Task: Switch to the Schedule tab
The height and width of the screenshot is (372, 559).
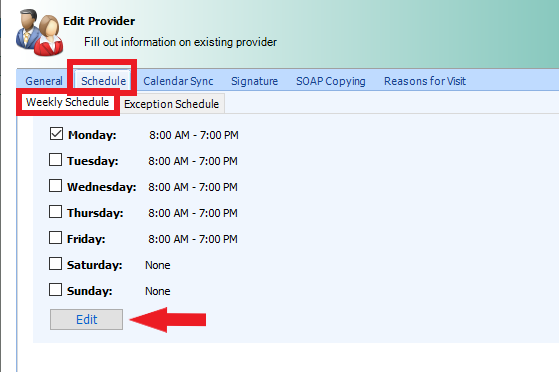Action: pos(103,81)
